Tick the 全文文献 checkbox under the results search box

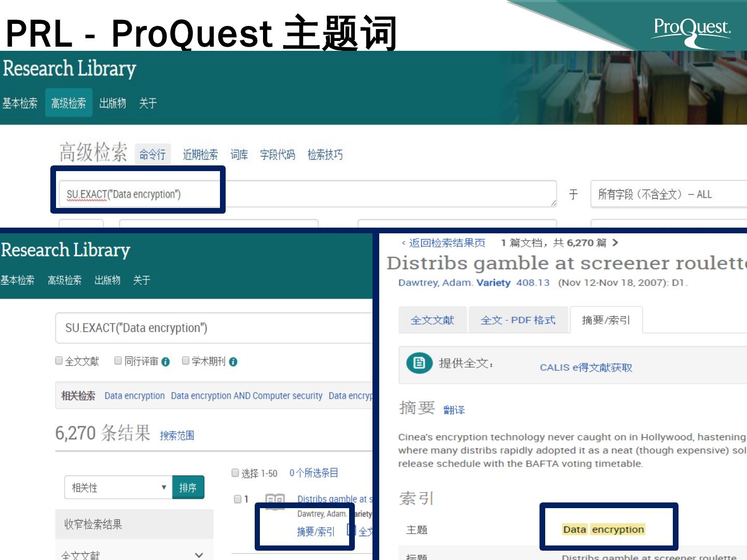(x=59, y=360)
